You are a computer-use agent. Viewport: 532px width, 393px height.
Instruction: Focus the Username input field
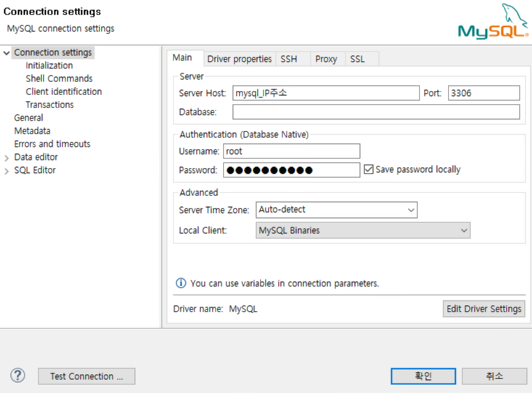click(292, 151)
